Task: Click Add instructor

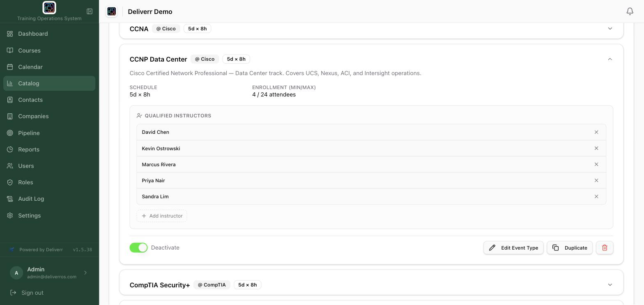Action: [162, 216]
